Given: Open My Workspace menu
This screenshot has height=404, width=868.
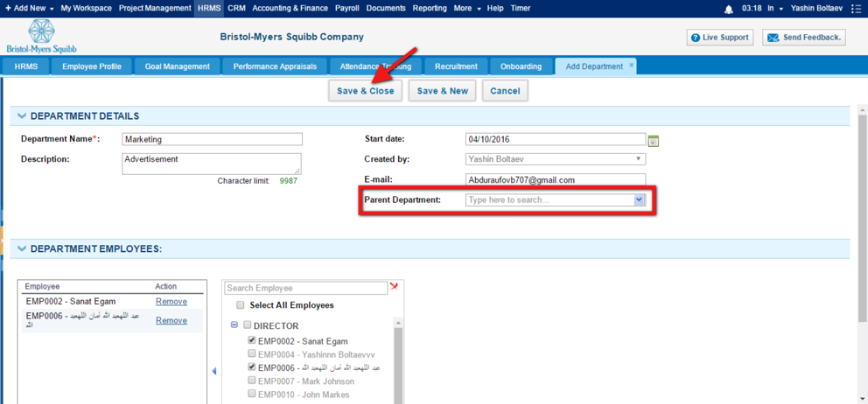Looking at the screenshot, I should (x=86, y=8).
